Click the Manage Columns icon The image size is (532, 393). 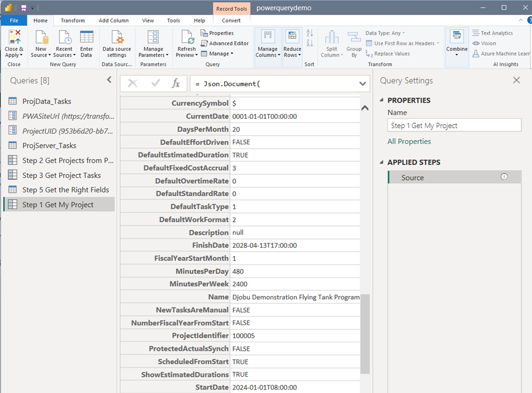(268, 37)
